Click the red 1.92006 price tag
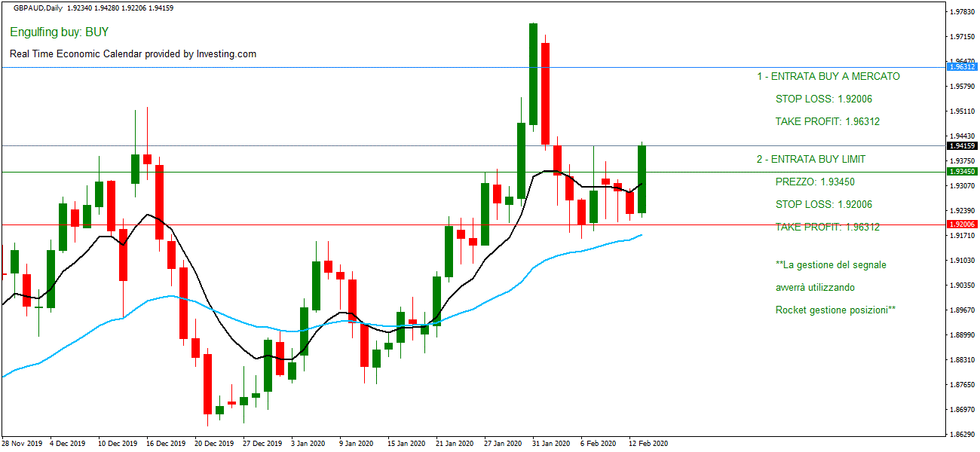The height and width of the screenshot is (452, 980). pos(961,224)
